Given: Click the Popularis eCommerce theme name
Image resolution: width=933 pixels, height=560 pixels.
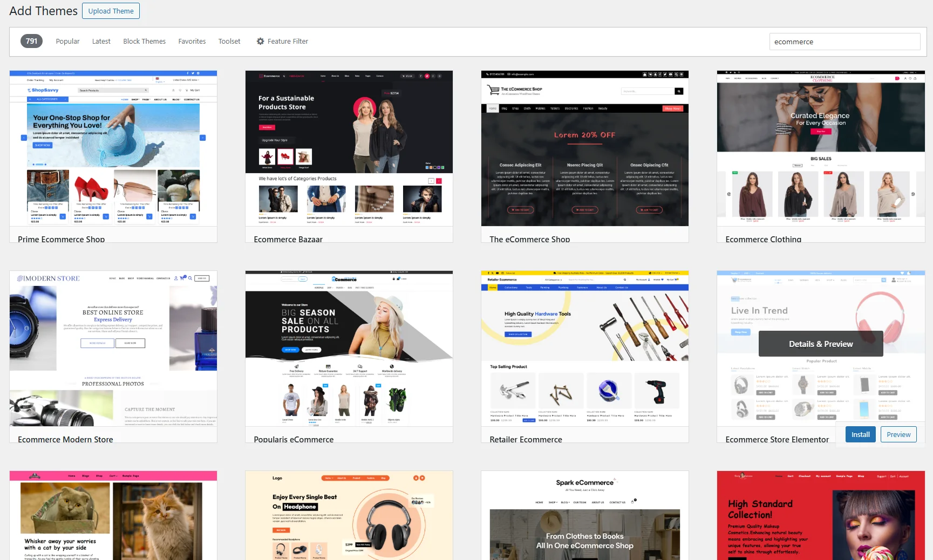Looking at the screenshot, I should (x=294, y=439).
